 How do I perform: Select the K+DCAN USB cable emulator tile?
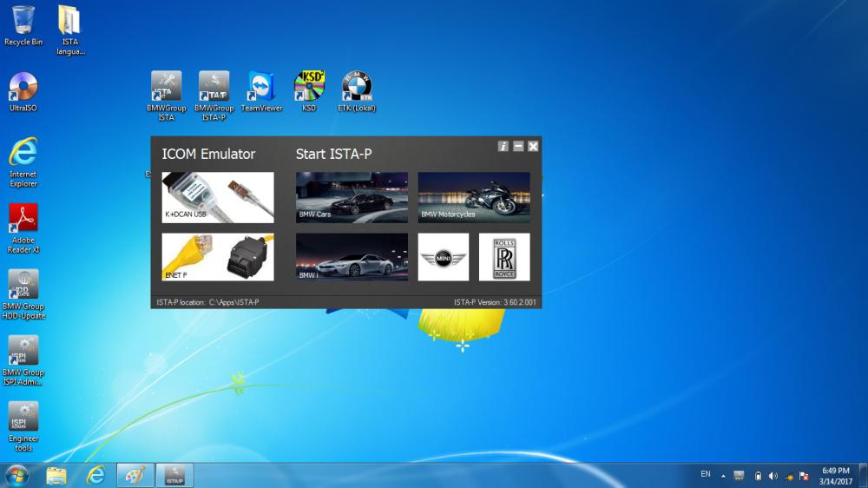(218, 197)
